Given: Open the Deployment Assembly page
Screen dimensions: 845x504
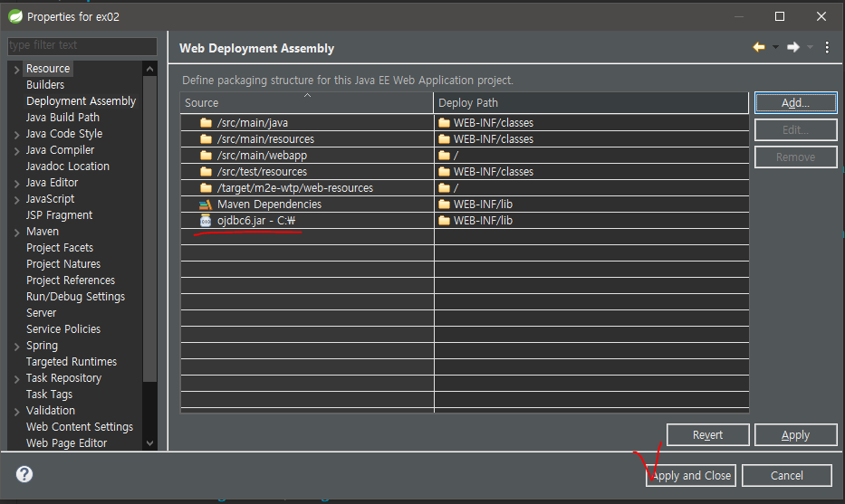Looking at the screenshot, I should [81, 100].
